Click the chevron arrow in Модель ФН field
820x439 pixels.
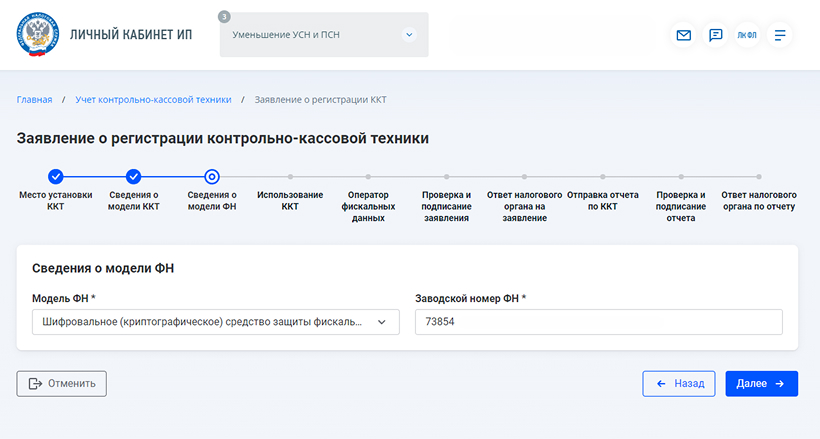point(381,322)
